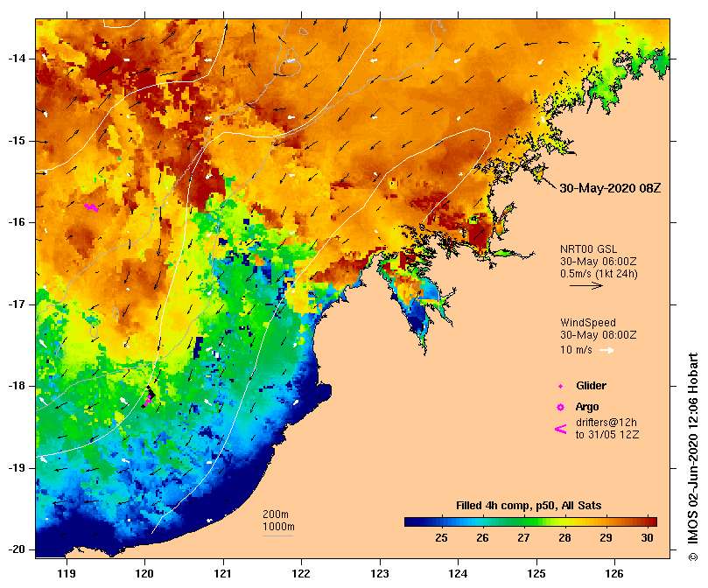Click the color bar value 25

[442, 538]
